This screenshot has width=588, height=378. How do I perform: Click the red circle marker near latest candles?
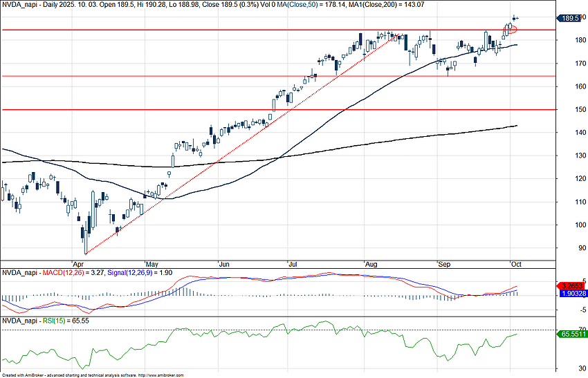(513, 29)
